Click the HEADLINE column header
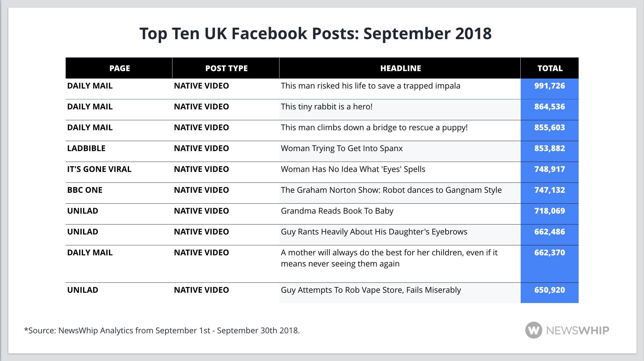The width and height of the screenshot is (644, 361). tap(401, 68)
